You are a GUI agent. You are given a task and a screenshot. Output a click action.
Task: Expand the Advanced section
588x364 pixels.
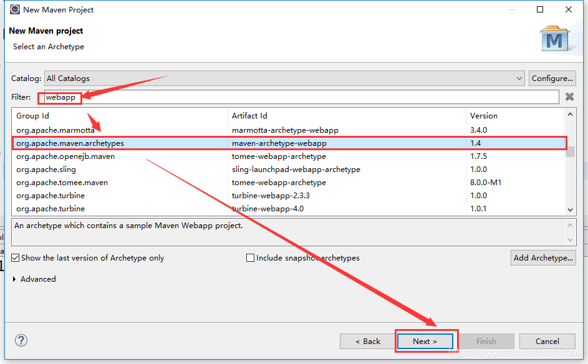click(14, 279)
